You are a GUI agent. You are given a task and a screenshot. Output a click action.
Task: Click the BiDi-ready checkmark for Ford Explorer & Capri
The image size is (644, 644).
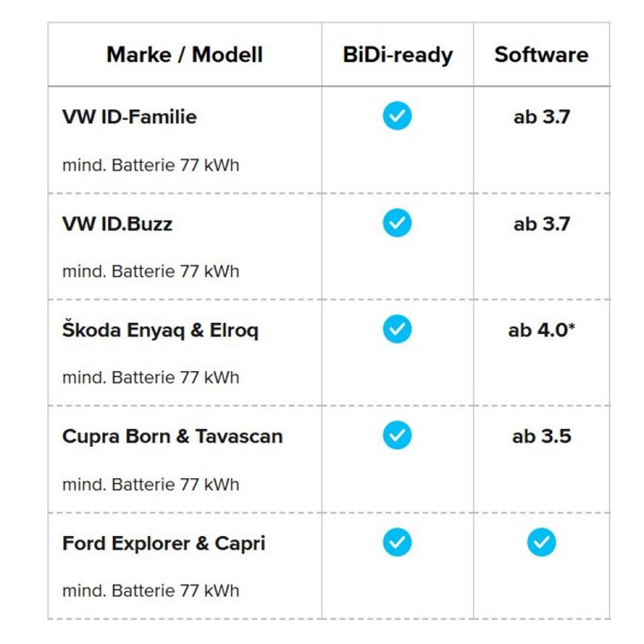[397, 542]
